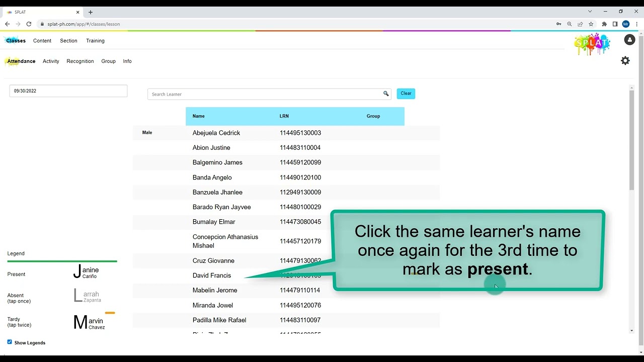Open a new browser tab
The height and width of the screenshot is (362, 644).
point(91,12)
